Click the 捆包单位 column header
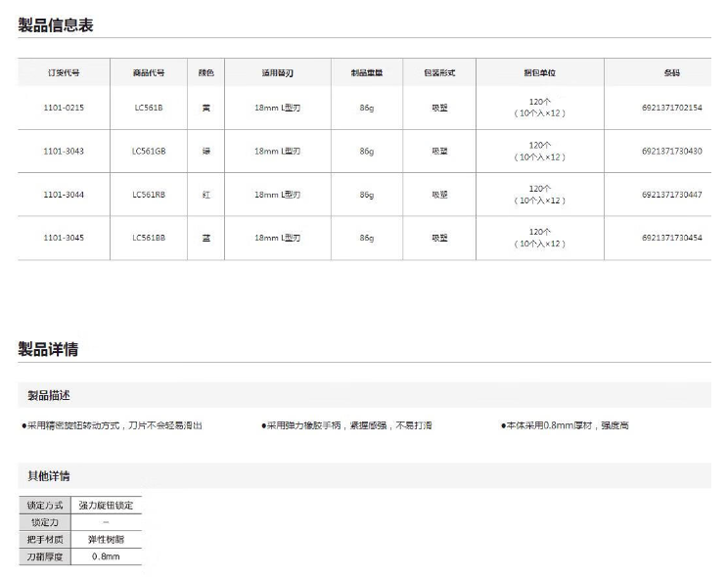Viewport: 728px width, 577px height. point(539,72)
